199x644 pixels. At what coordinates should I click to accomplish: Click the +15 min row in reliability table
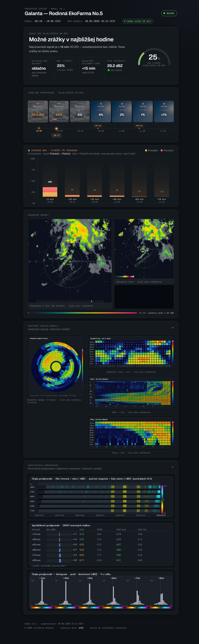101,534
